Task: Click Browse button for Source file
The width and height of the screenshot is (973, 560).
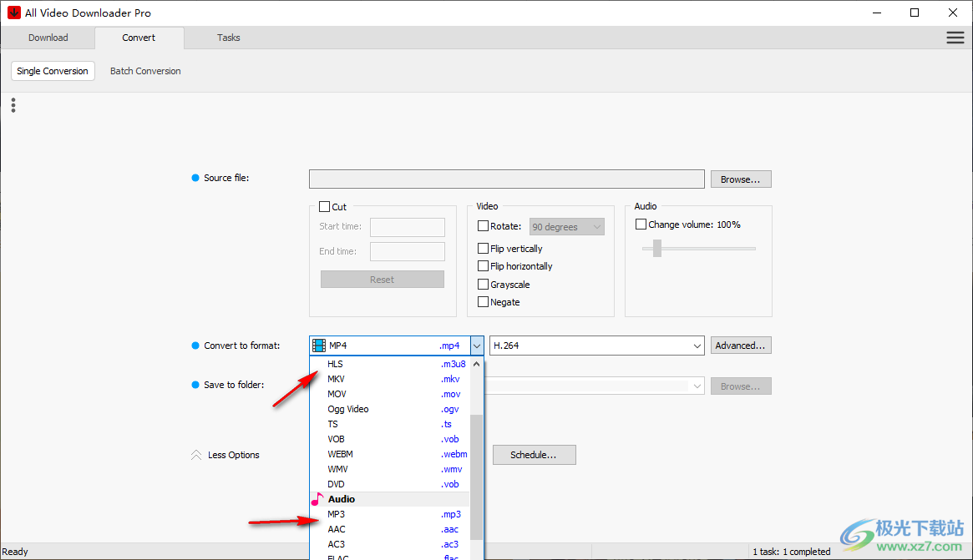Action: [741, 179]
